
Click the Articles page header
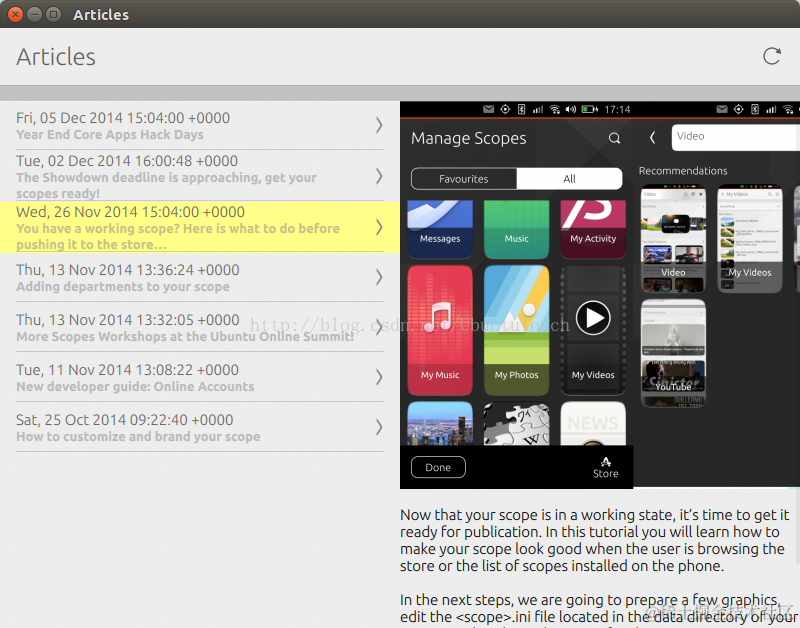[x=56, y=57]
